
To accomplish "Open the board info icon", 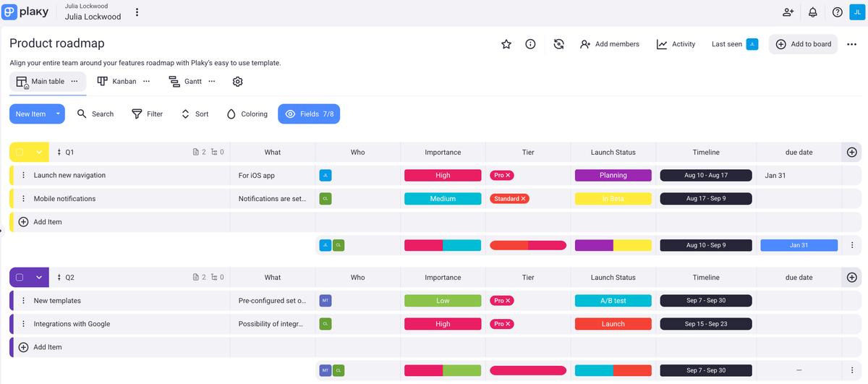I will click(530, 44).
